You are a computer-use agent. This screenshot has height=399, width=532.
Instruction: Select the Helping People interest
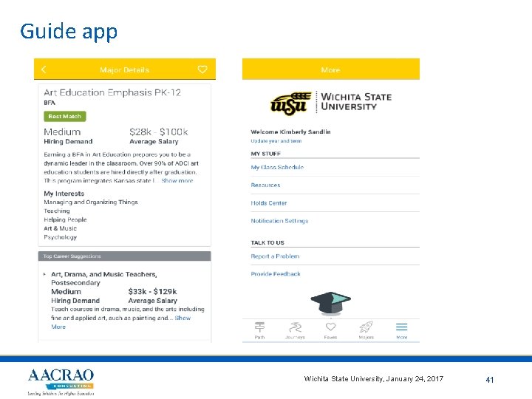click(65, 219)
